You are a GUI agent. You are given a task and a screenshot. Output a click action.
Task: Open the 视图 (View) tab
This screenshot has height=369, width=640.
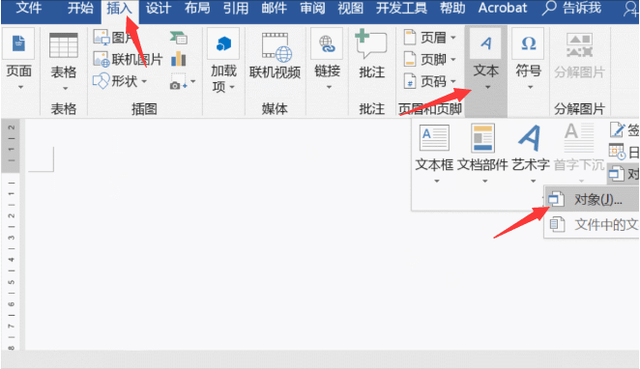[x=350, y=8]
